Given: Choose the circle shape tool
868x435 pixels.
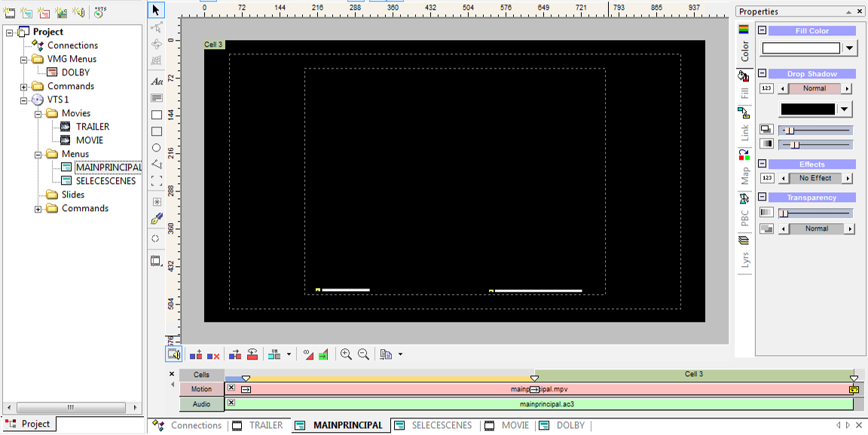Looking at the screenshot, I should point(157,148).
